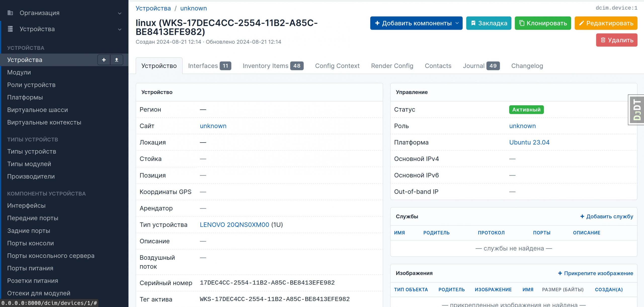Viewport: 644px width, 307px height.
Task: Open the unknown role link
Action: pos(522,126)
